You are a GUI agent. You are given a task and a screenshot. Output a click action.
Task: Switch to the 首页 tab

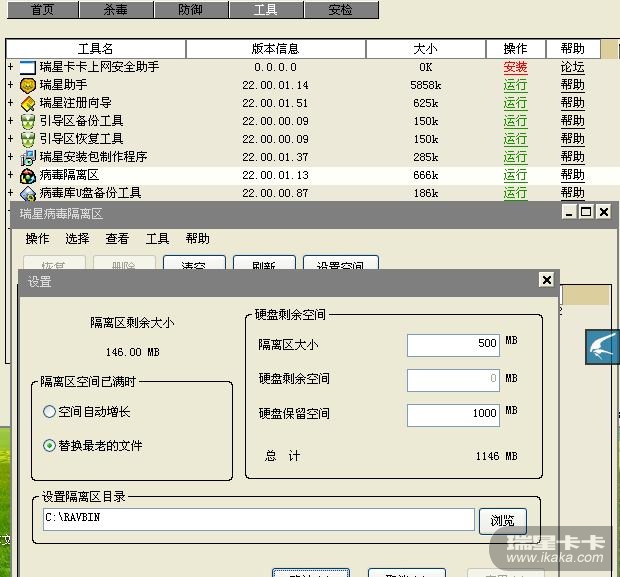coord(43,9)
